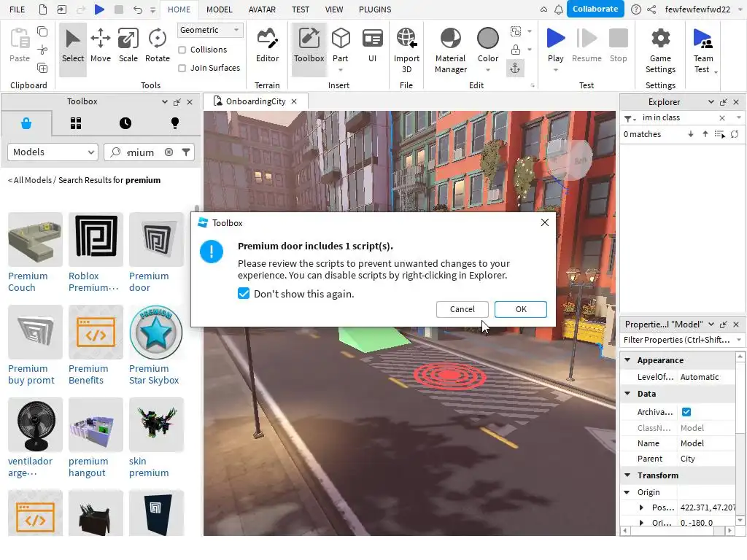Expand Play options dropdown arrow
747x560 pixels.
coord(555,70)
